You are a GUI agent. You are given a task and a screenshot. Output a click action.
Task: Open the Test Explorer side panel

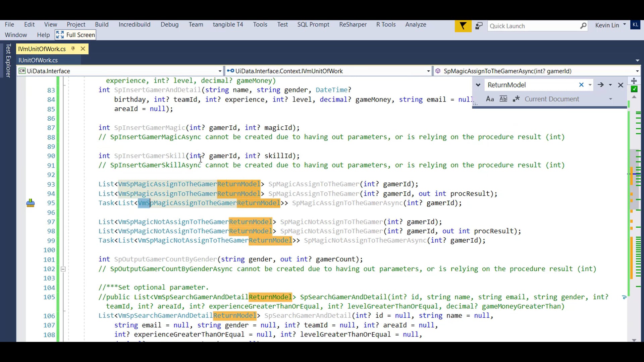click(8, 60)
